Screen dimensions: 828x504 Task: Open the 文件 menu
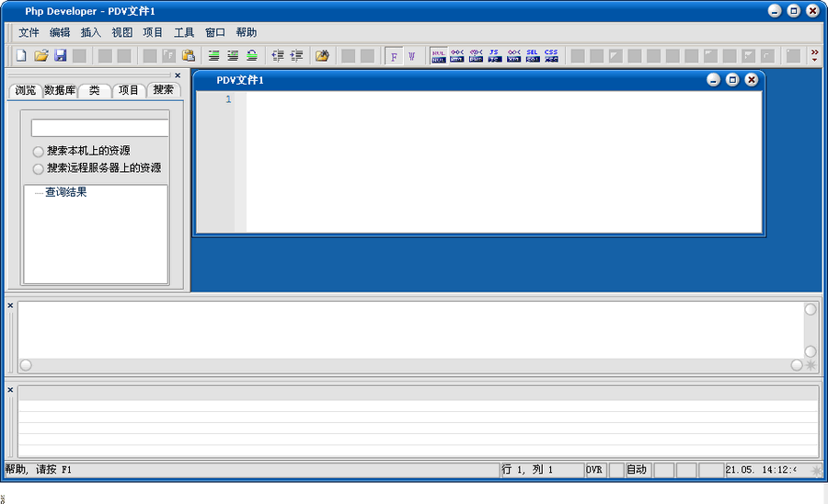29,33
